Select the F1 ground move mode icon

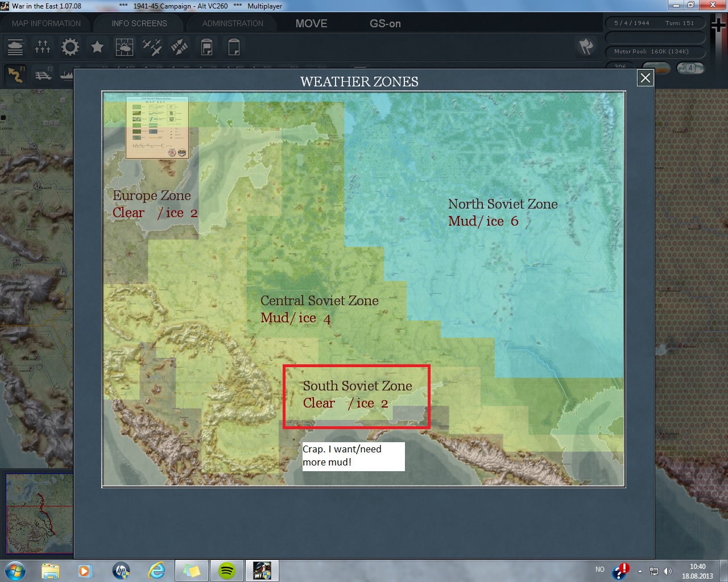pos(16,74)
